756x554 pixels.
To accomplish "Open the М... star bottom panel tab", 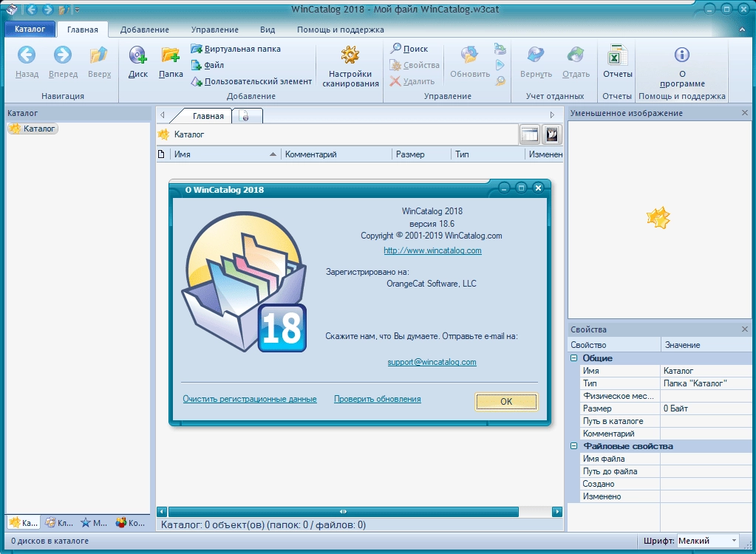I will click(x=94, y=522).
